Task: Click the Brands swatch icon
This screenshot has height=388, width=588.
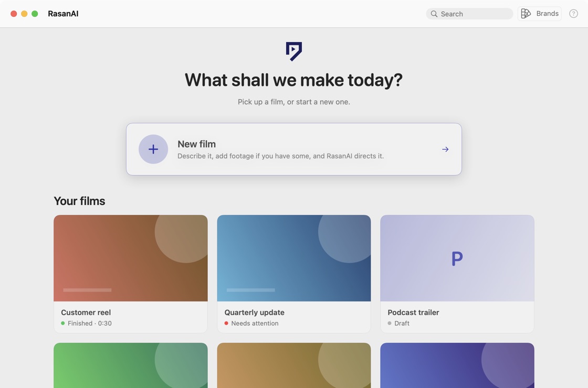Action: click(x=526, y=14)
